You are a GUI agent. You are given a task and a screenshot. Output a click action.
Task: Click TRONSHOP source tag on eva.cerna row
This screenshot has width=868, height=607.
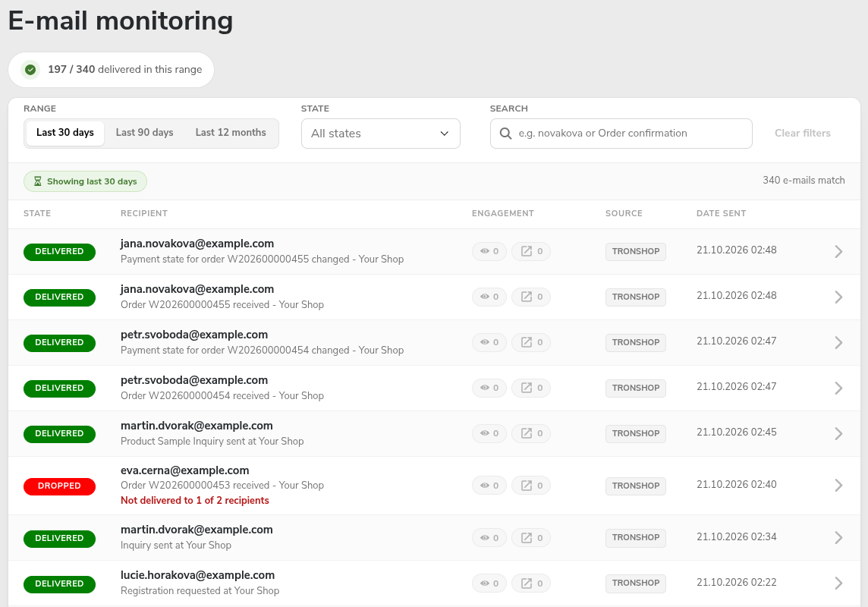[x=636, y=486]
